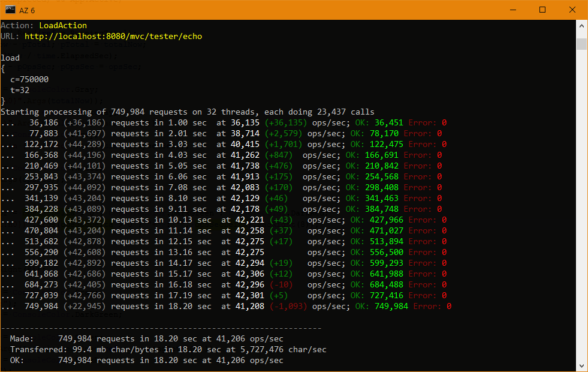Minimize the AZ 6 console window
This screenshot has width=588, height=372.
click(513, 10)
